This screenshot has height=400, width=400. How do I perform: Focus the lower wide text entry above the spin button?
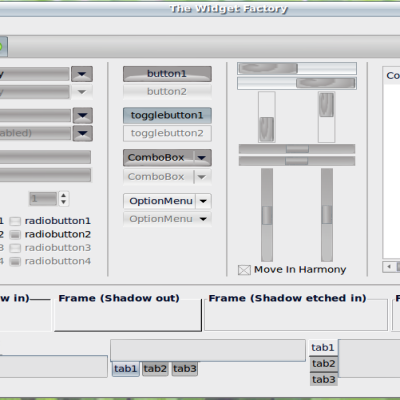click(45, 175)
